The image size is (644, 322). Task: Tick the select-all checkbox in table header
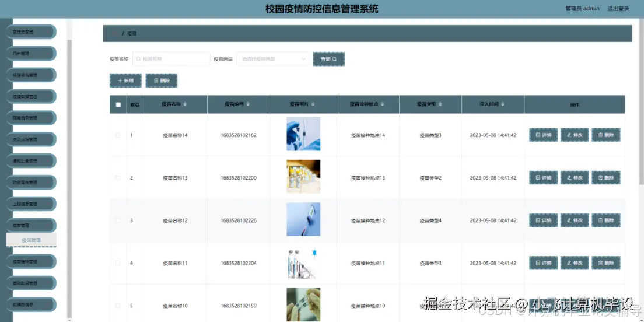click(x=118, y=105)
